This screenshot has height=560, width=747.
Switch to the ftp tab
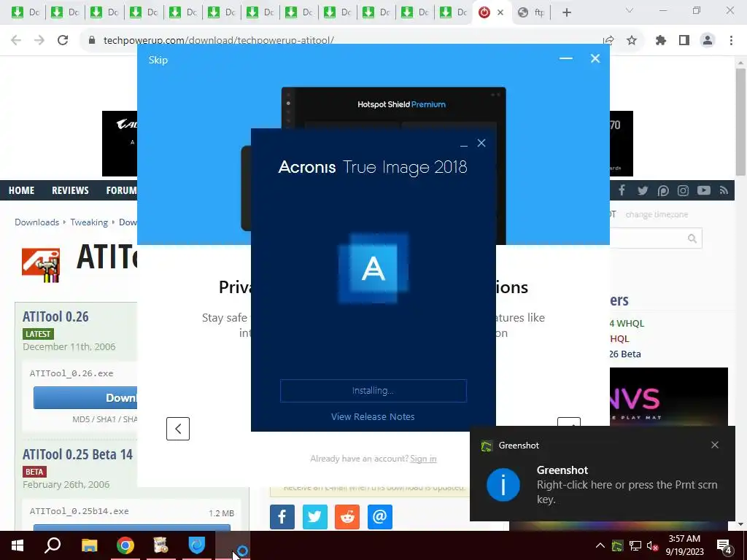(532, 12)
